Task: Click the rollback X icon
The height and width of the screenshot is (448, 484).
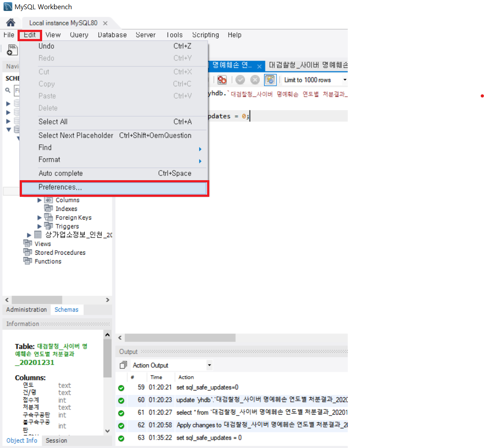Action: 255,80
